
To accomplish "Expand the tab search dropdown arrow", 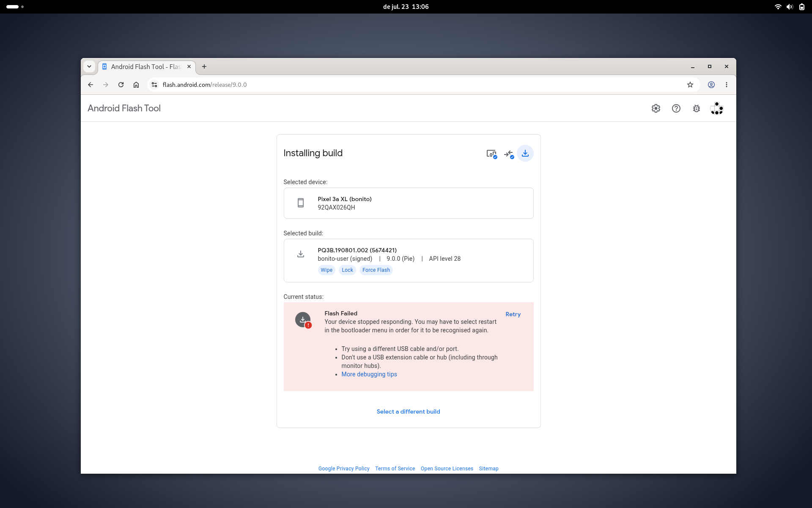I will [89, 66].
